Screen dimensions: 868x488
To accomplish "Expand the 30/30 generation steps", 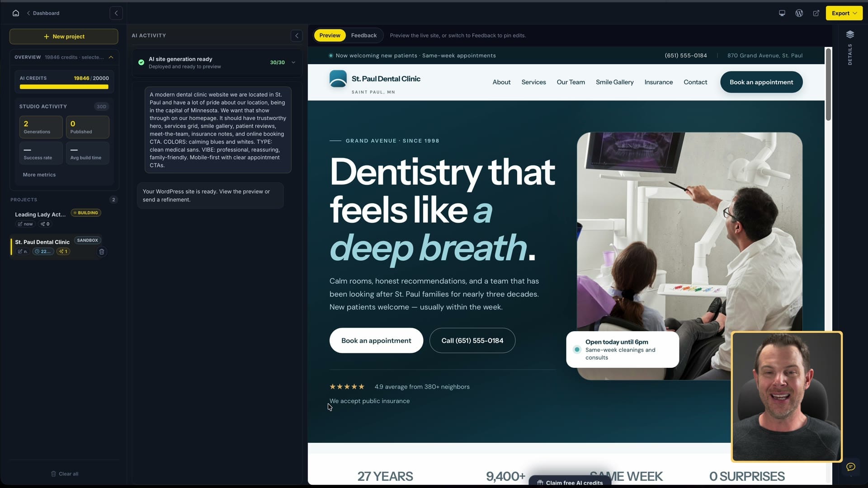I will pyautogui.click(x=293, y=62).
